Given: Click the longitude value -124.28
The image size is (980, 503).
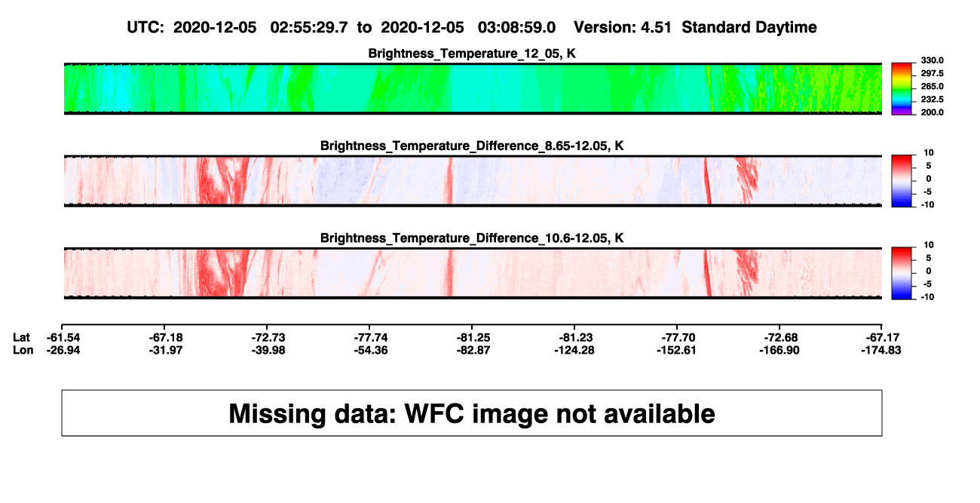Looking at the screenshot, I should tap(574, 349).
